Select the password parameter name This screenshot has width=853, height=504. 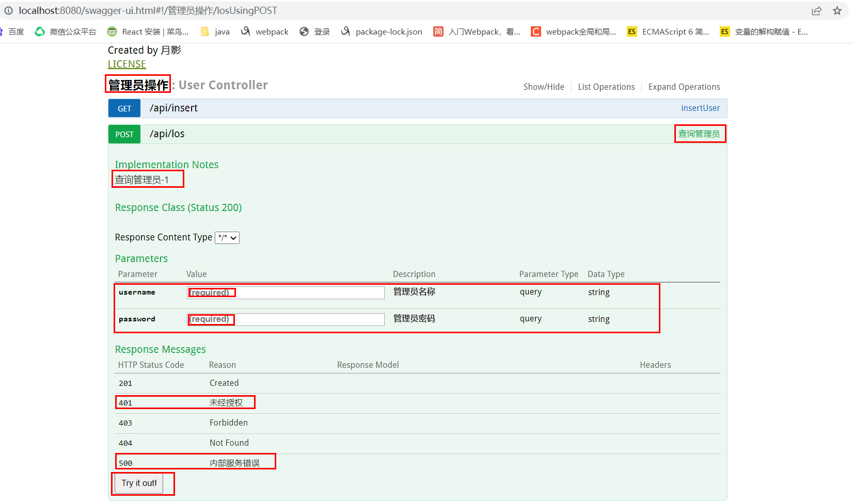click(x=137, y=319)
